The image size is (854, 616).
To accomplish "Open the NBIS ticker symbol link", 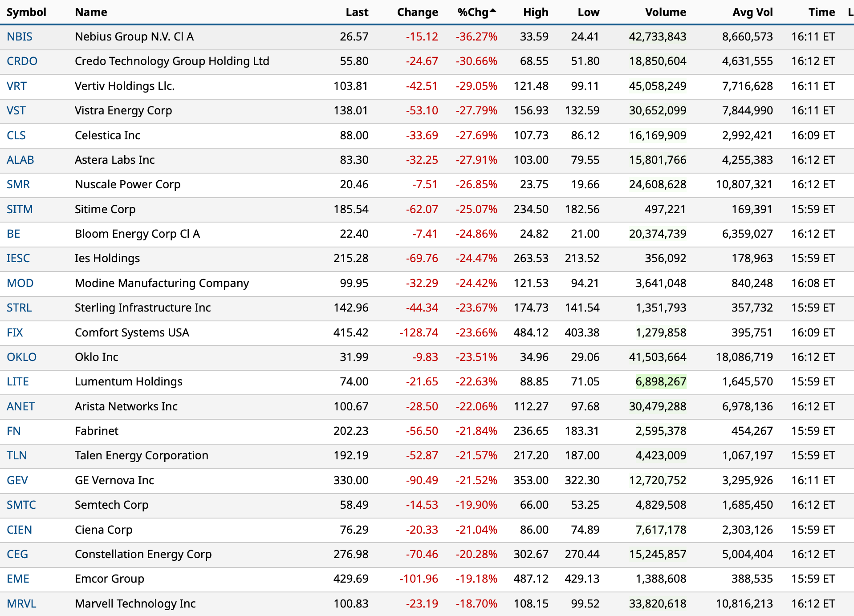I will pos(20,36).
